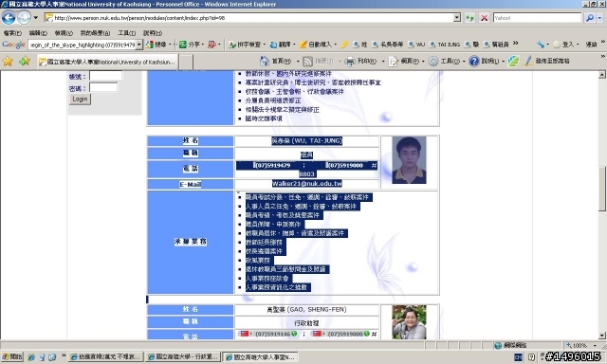Screen dimensions: 607x364
Task: Expand the Google toolbar search history dropdown
Action: (139, 45)
